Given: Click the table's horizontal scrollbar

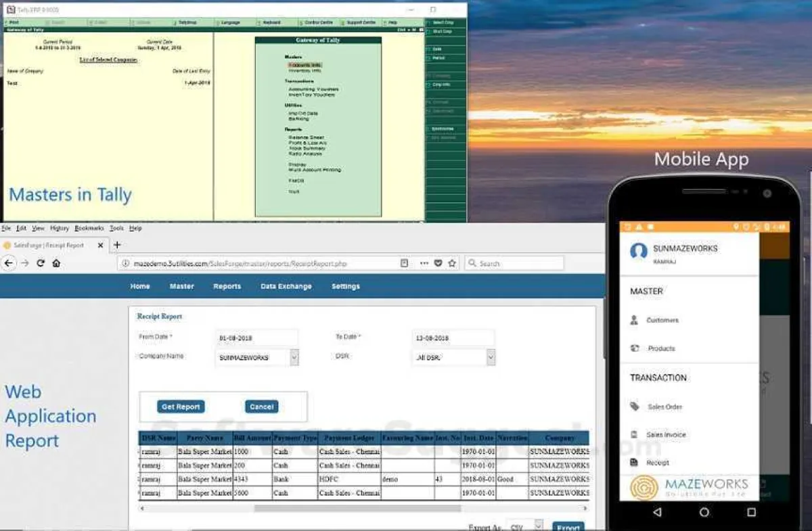Looking at the screenshot, I should click(357, 508).
